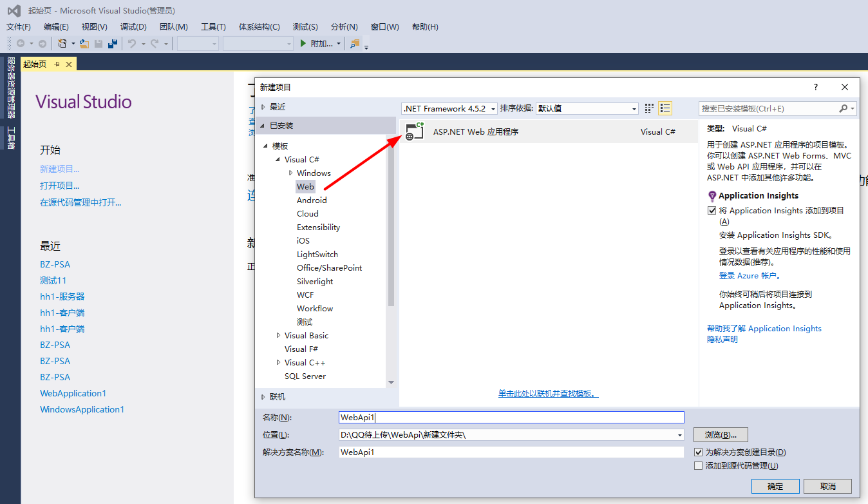This screenshot has height=504, width=868.
Task: Uncheck 为解决方案创建目录
Action: pyautogui.click(x=699, y=452)
